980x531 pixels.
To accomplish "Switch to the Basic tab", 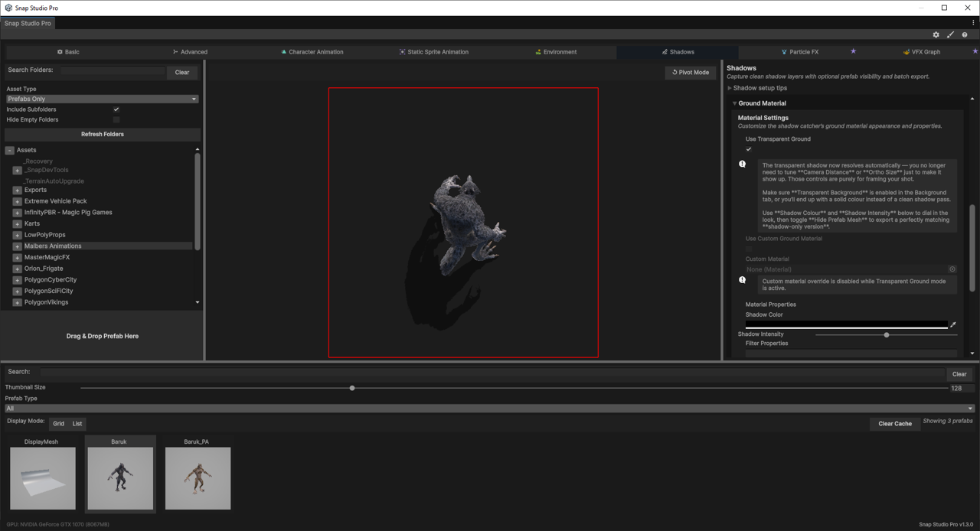I will click(67, 52).
